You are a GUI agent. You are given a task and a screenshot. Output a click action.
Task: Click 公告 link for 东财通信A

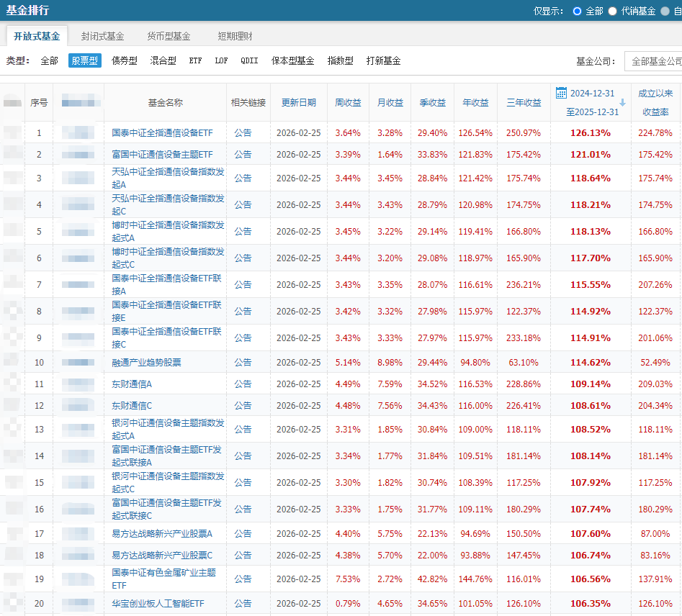[x=243, y=384]
